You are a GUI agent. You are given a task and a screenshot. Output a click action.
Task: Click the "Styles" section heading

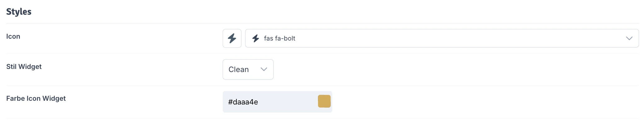point(19,12)
